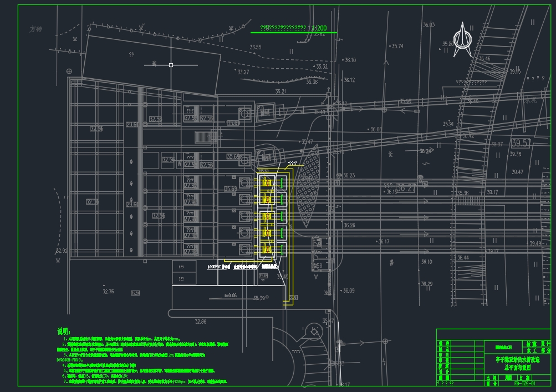
Task: Select the elevation point '36.26'
Action: click(x=349, y=225)
